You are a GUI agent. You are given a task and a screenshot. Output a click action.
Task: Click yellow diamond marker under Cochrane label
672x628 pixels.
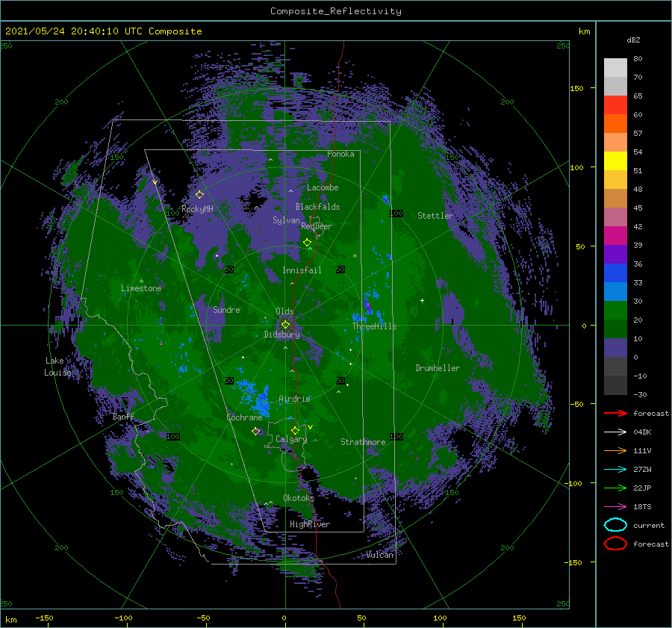point(256,431)
